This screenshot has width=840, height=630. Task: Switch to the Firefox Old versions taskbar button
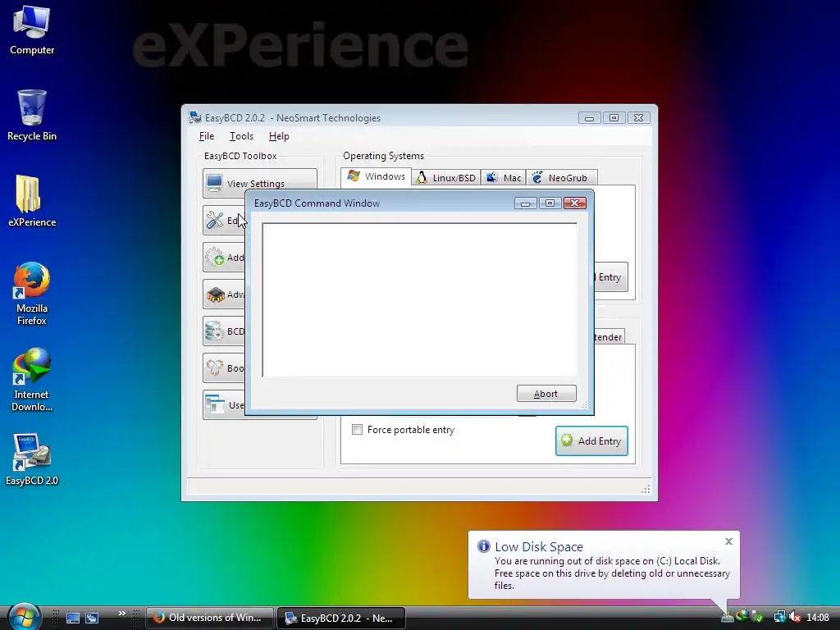click(209, 618)
